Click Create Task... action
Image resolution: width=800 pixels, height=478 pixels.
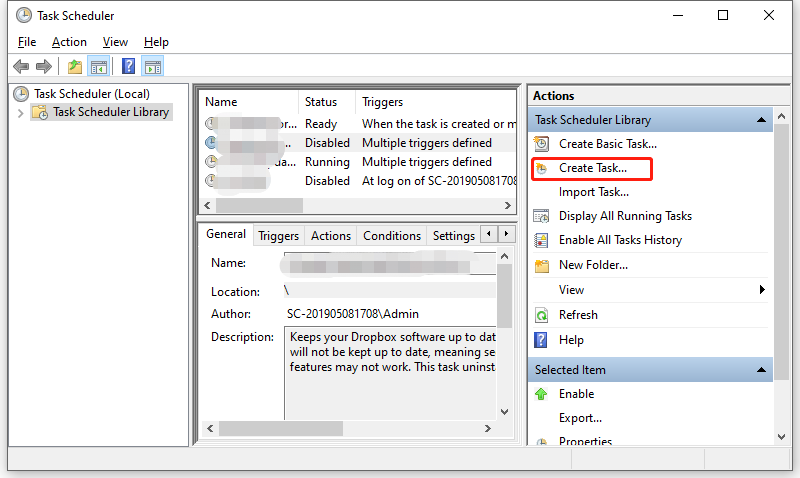[593, 168]
